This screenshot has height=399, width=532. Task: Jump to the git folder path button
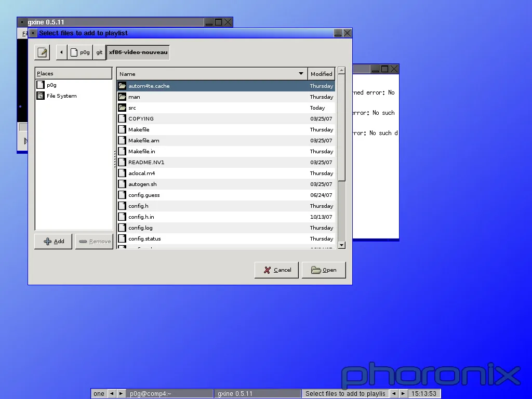[x=99, y=52]
